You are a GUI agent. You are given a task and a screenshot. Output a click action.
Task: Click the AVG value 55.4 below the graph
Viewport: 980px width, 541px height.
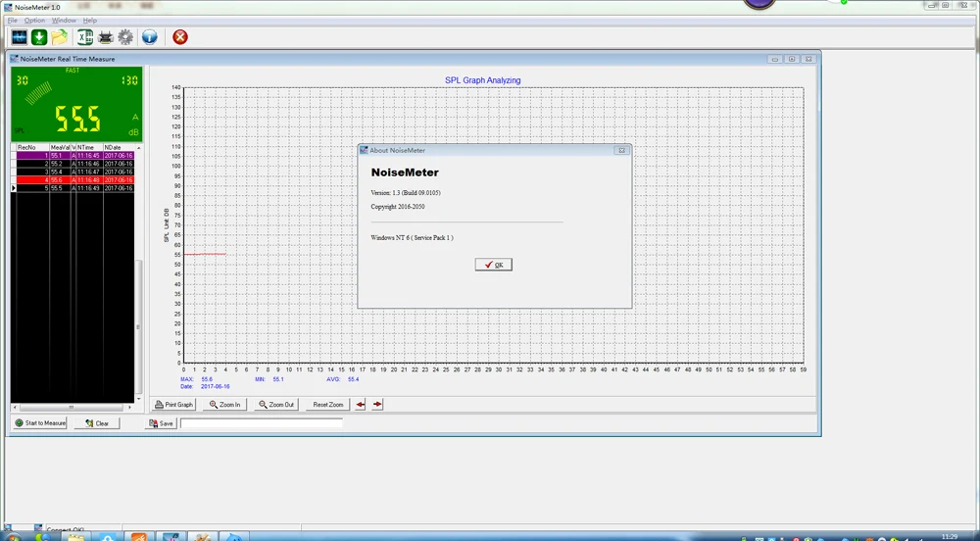tap(353, 379)
